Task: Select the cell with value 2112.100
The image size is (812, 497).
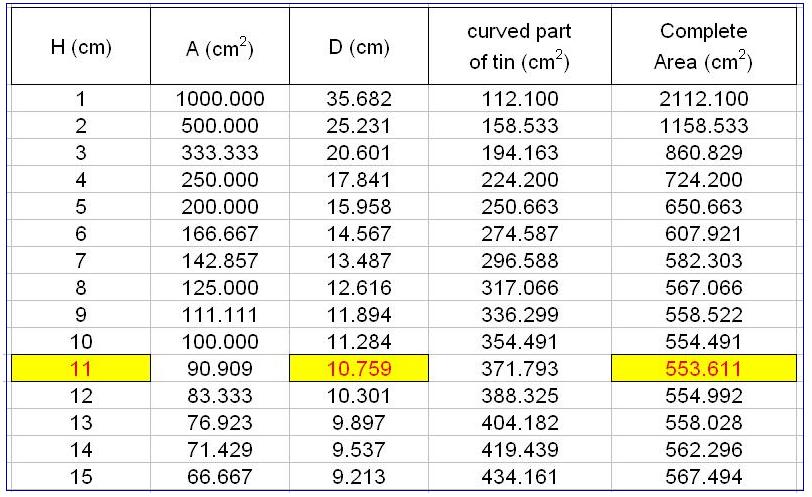Action: pyautogui.click(x=703, y=99)
